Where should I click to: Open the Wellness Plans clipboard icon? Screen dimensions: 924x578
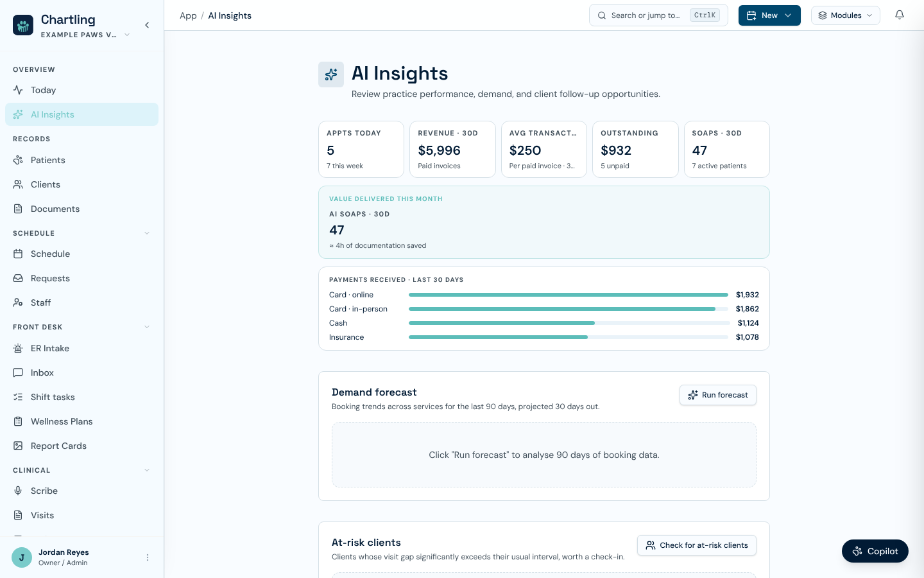[18, 421]
